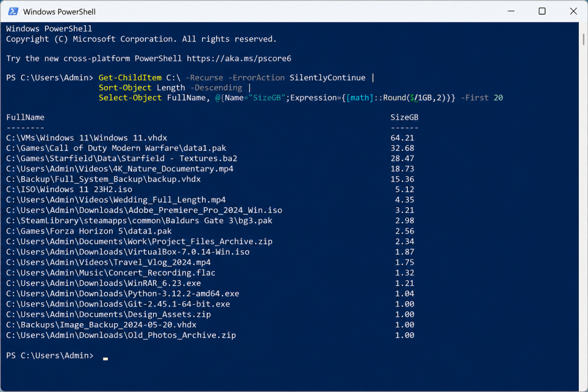
Task: Click the vertical scrollbar thumb
Action: [x=583, y=40]
